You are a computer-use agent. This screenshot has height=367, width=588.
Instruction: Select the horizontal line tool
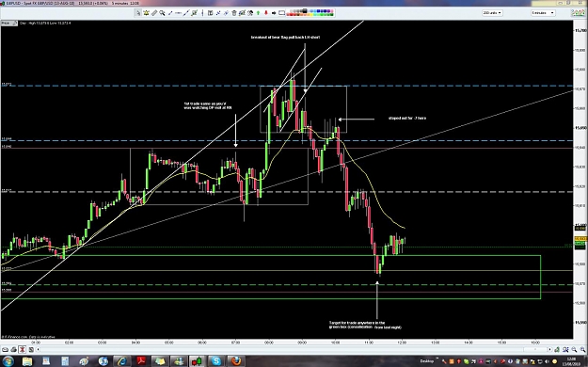(178, 13)
